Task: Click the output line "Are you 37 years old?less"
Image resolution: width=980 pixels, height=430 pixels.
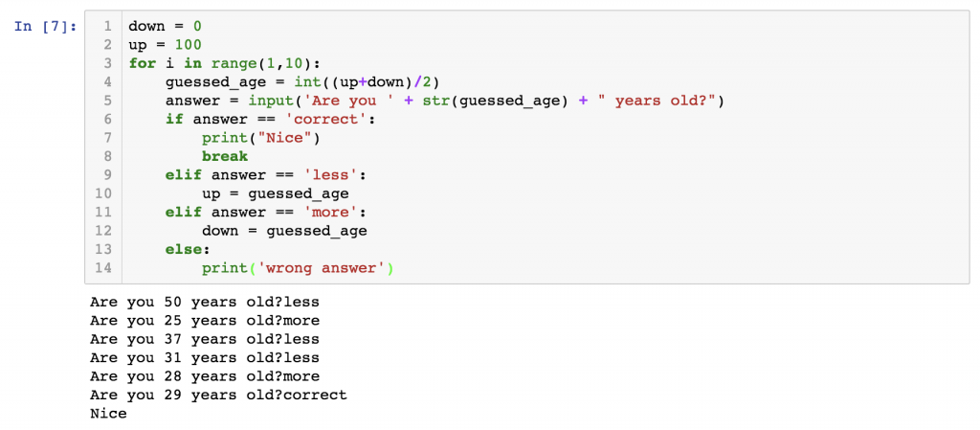Action: (204, 339)
